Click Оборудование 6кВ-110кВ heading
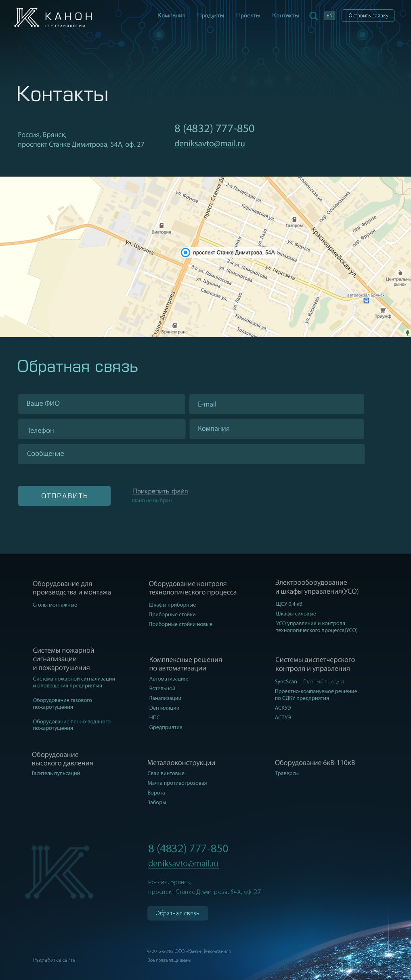 [315, 763]
